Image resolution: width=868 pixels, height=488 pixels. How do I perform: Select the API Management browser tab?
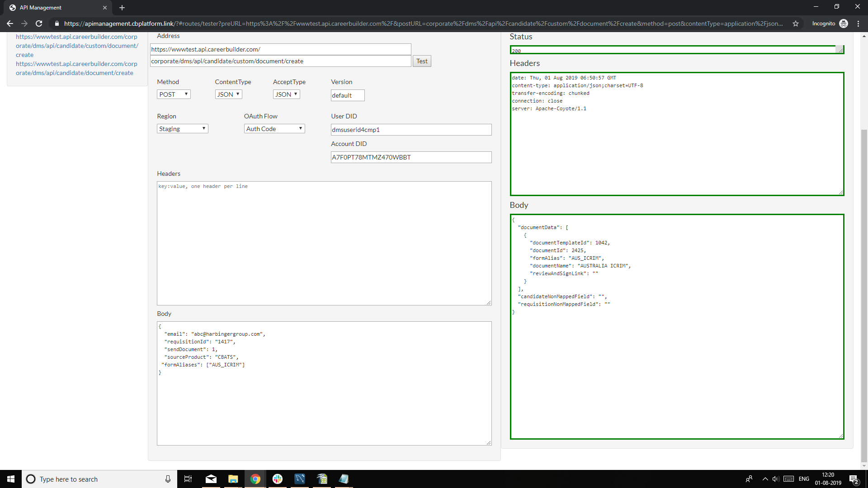coord(54,8)
